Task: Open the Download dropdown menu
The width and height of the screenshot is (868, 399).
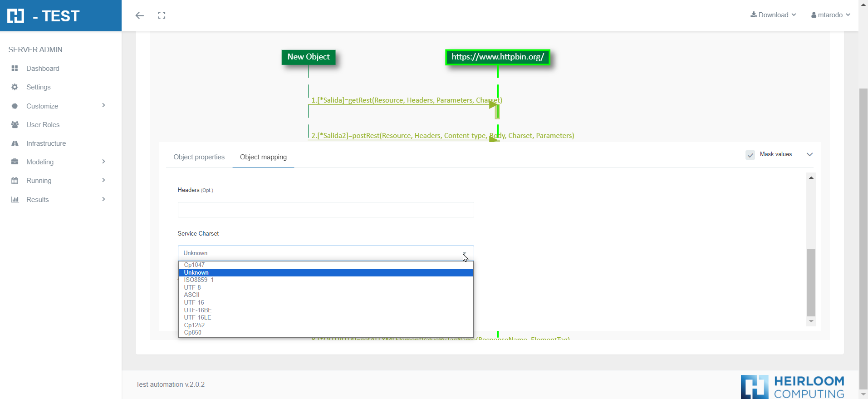Action: click(x=773, y=15)
